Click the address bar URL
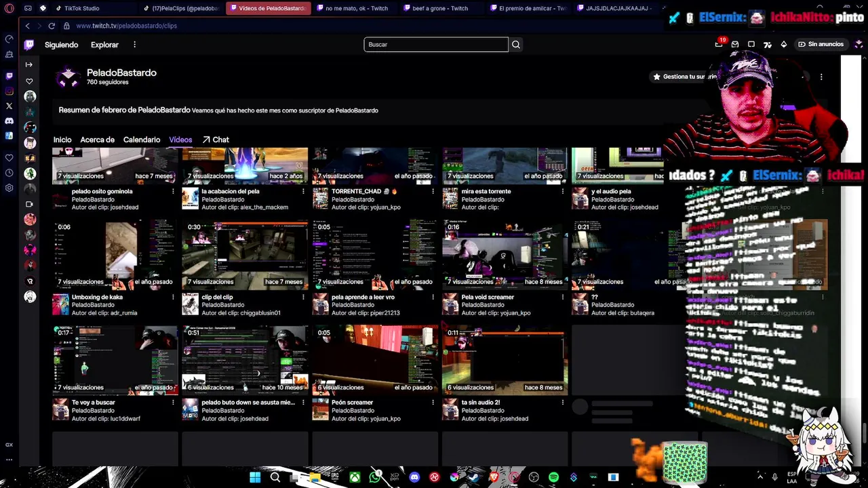The height and width of the screenshot is (488, 868). 127,26
